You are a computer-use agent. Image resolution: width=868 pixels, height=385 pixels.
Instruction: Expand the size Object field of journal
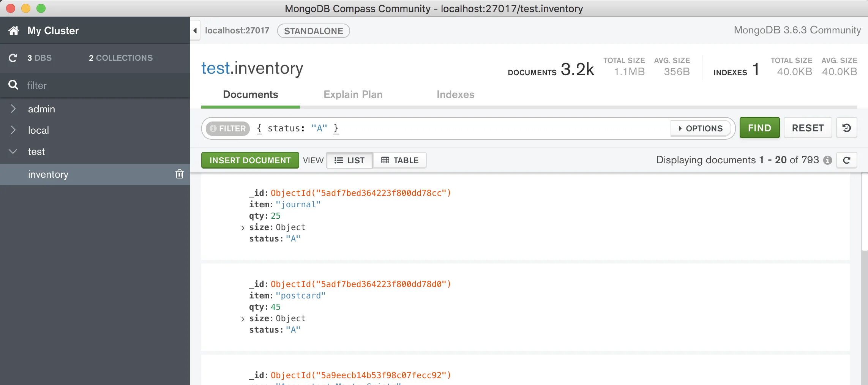tap(243, 228)
